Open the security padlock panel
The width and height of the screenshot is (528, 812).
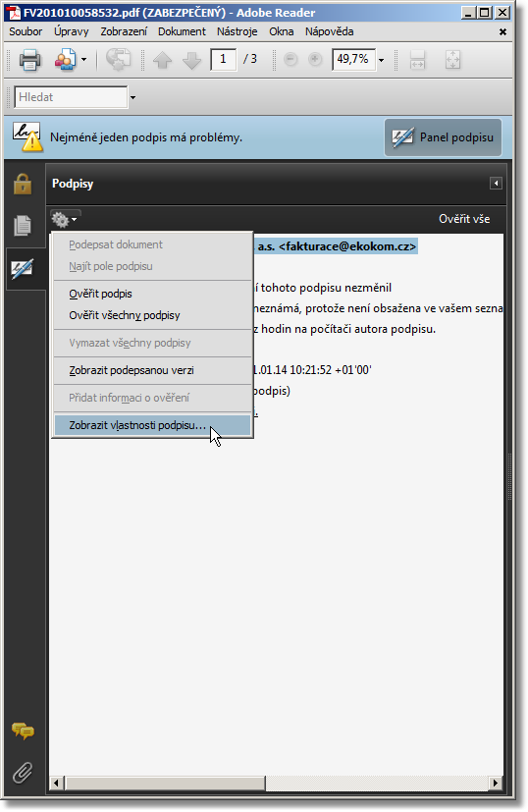(x=23, y=184)
